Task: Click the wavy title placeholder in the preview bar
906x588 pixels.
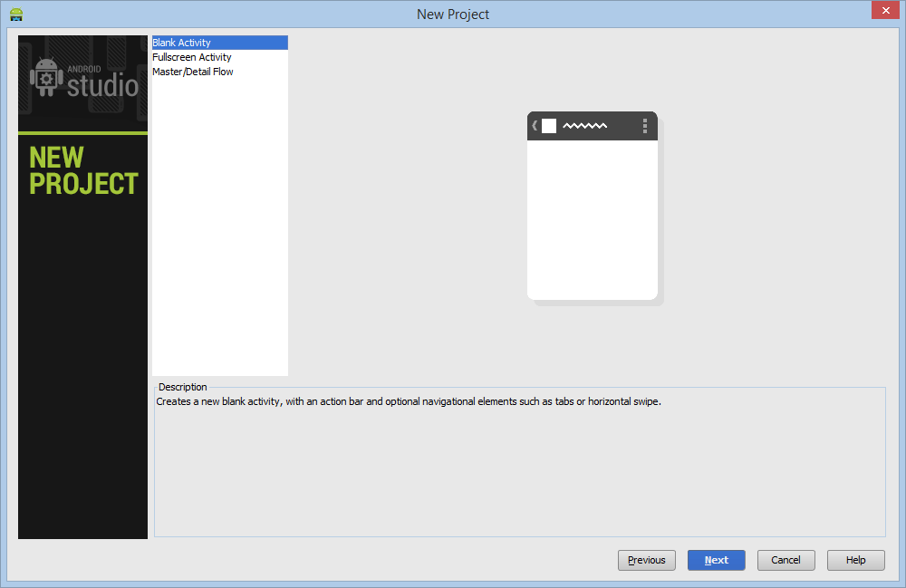Action: [x=584, y=126]
